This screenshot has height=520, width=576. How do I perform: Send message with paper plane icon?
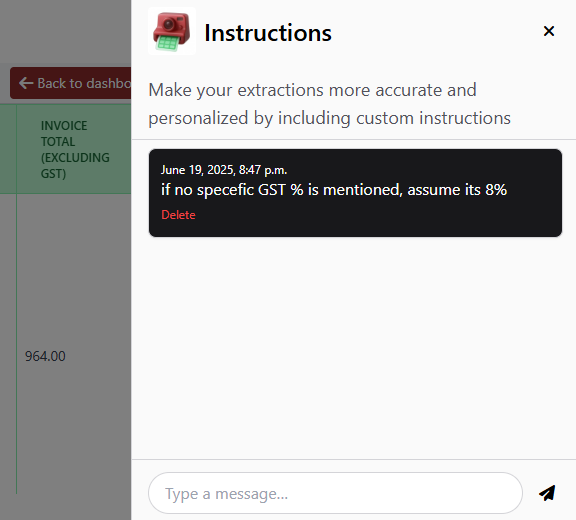coord(547,493)
